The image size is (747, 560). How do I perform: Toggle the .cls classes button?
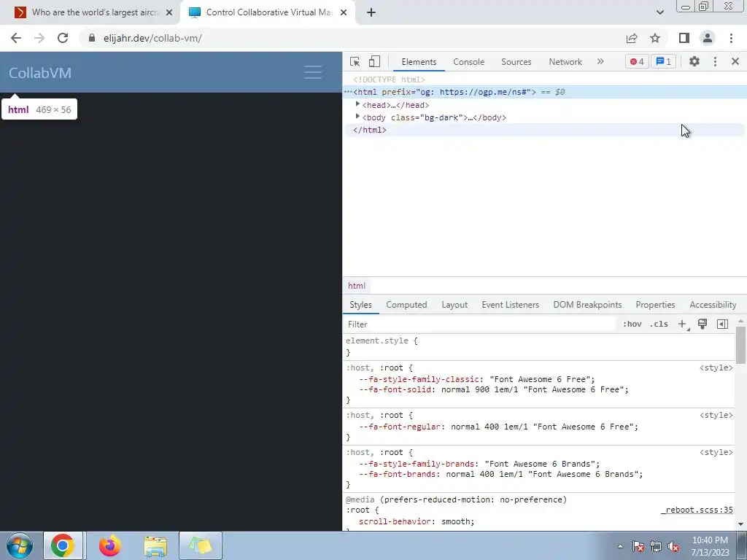click(659, 324)
